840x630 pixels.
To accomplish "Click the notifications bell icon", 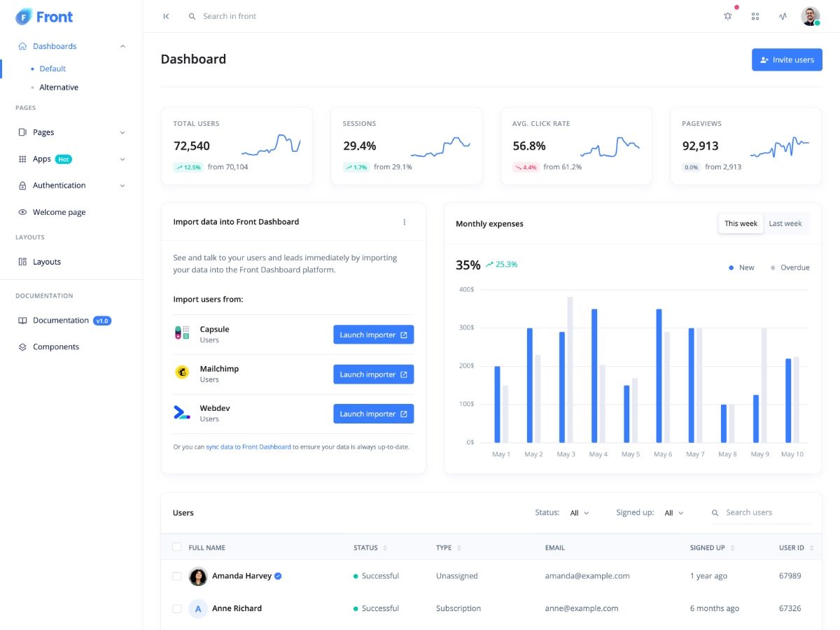I will (x=728, y=16).
